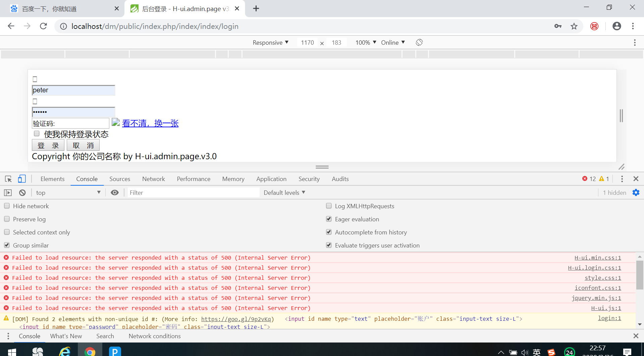The height and width of the screenshot is (356, 644).
Task: Toggle the device toolbar icon
Action: [x=22, y=179]
